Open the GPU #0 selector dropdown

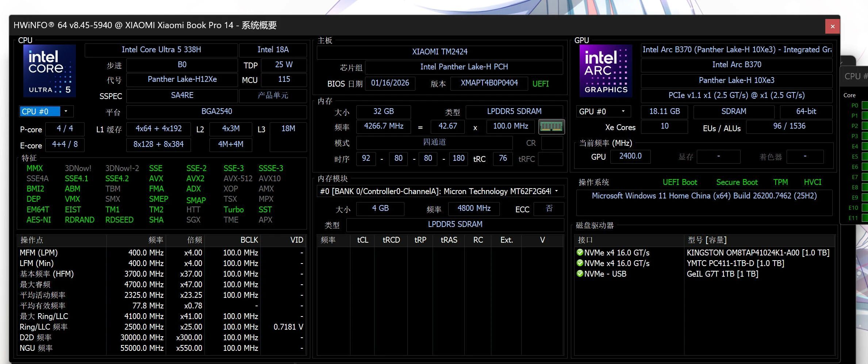pos(604,111)
